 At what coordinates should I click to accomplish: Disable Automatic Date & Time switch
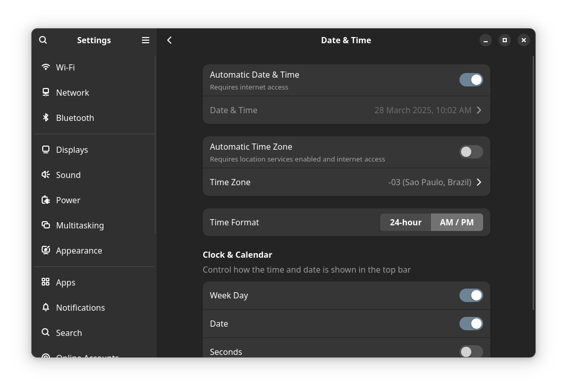(471, 80)
